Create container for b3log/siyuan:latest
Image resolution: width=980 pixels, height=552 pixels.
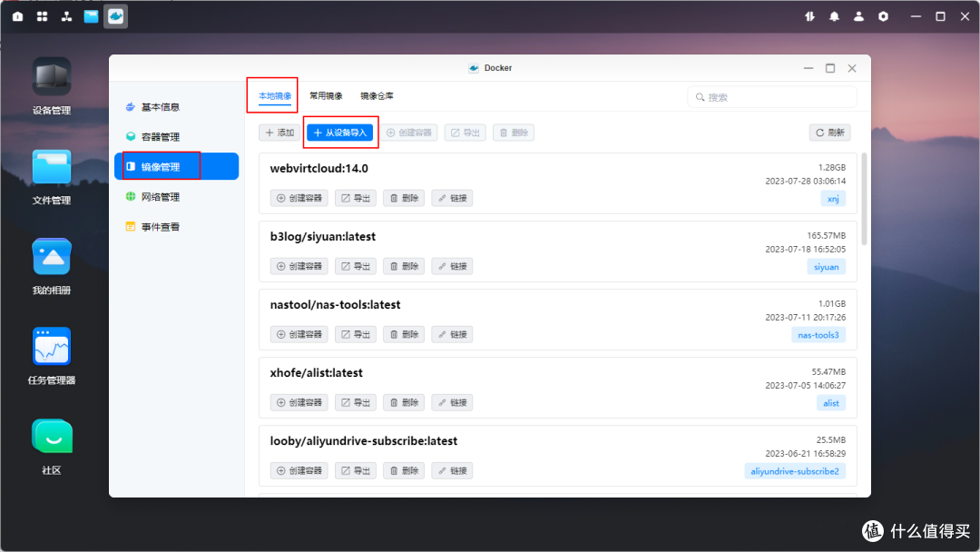point(299,266)
